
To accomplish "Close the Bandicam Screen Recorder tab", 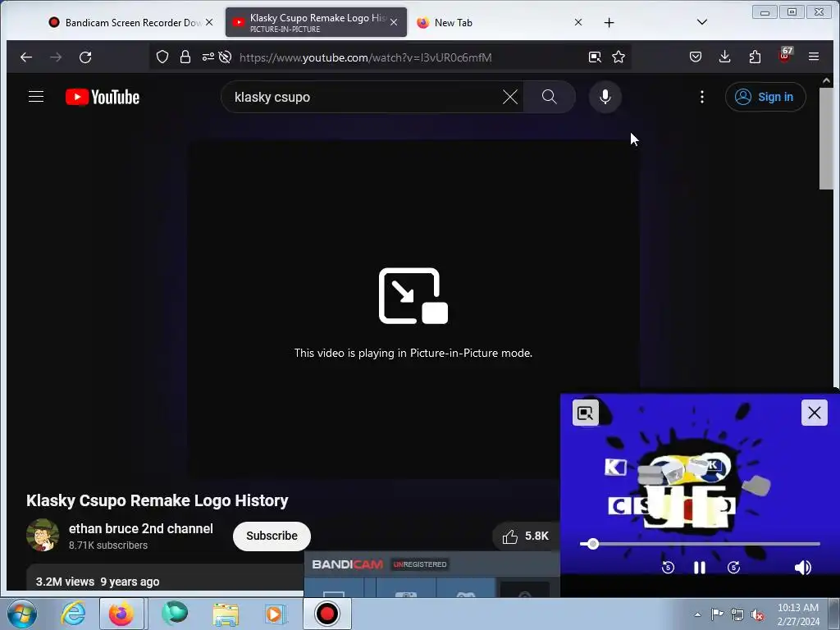I will pos(209,22).
